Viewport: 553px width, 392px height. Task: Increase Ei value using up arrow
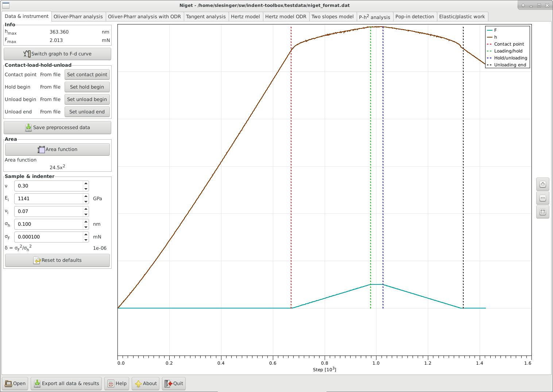click(86, 196)
